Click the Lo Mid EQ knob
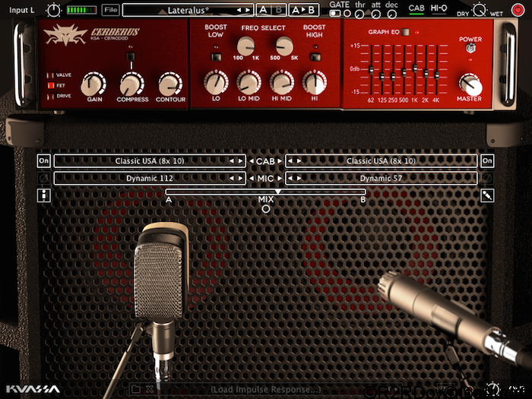 point(249,83)
